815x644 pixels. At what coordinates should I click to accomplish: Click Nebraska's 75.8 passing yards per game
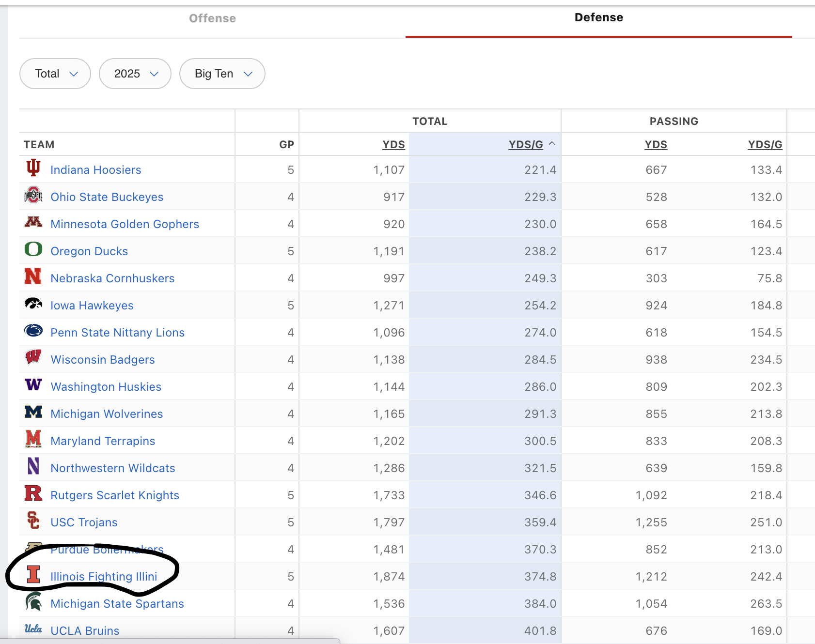[770, 278]
